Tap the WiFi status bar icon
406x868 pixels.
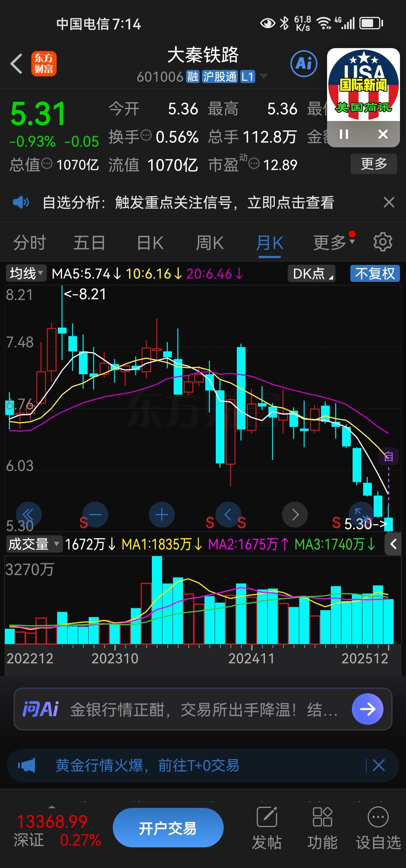click(x=324, y=23)
